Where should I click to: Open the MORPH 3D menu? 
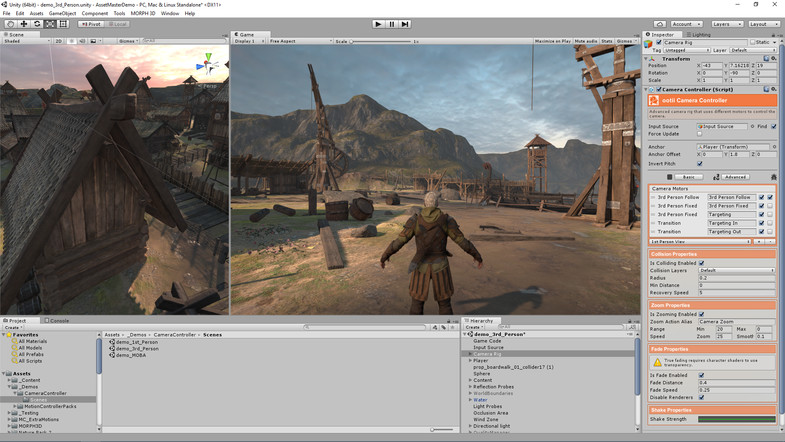pyautogui.click(x=143, y=14)
